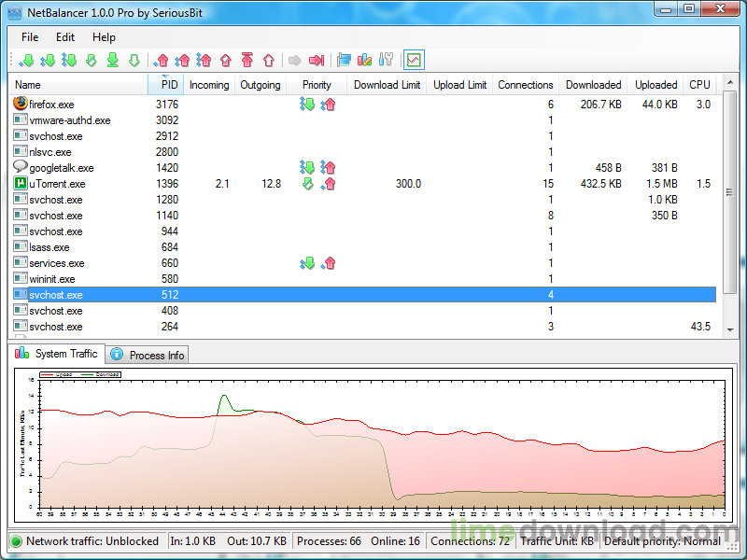Click the Download Limit column header
Viewport: 747px width, 560px height.
click(x=387, y=85)
